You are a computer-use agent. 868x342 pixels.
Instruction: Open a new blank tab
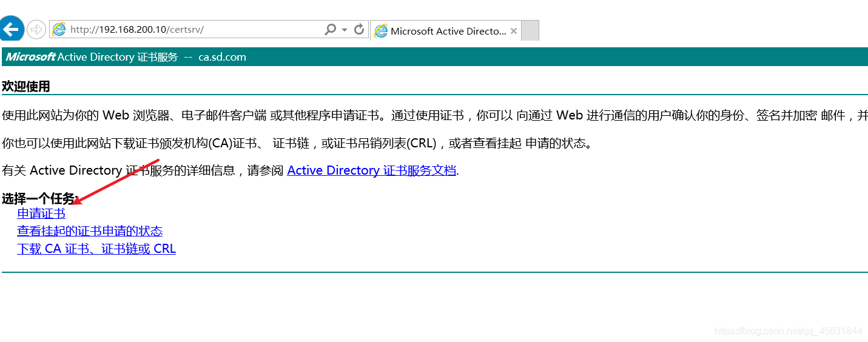point(530,31)
